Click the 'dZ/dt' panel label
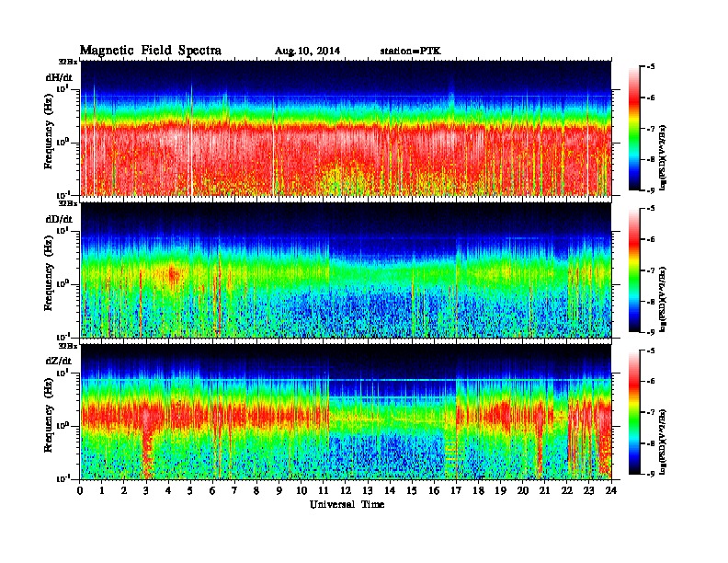The image size is (728, 563). click(x=59, y=361)
